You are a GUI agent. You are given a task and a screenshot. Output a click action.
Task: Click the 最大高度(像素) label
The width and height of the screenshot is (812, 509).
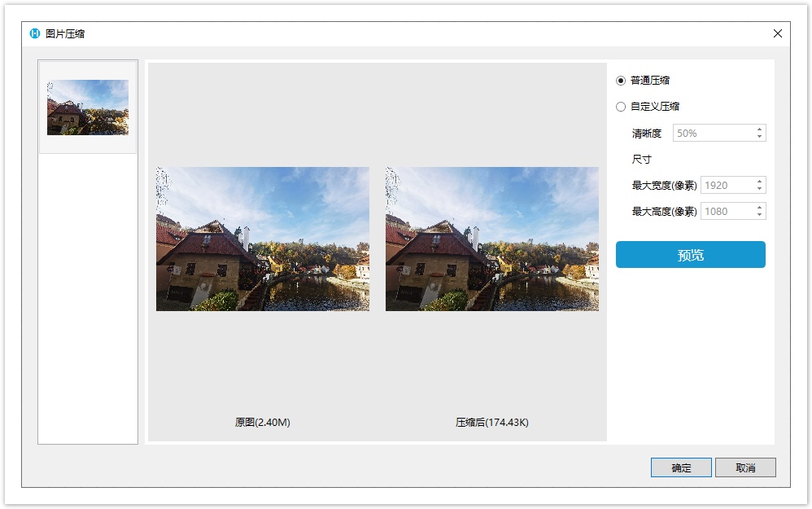click(665, 211)
